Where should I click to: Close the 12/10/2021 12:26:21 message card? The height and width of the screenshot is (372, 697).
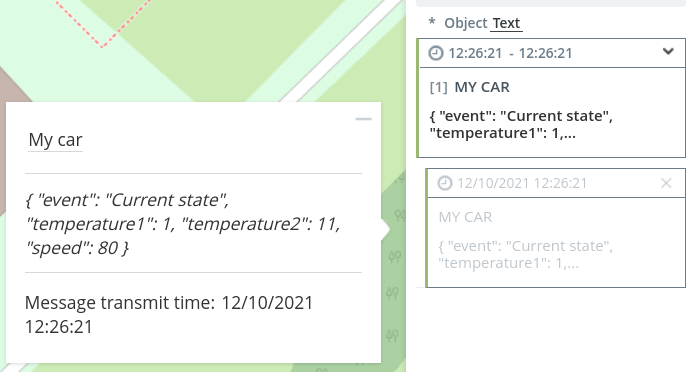tap(666, 183)
